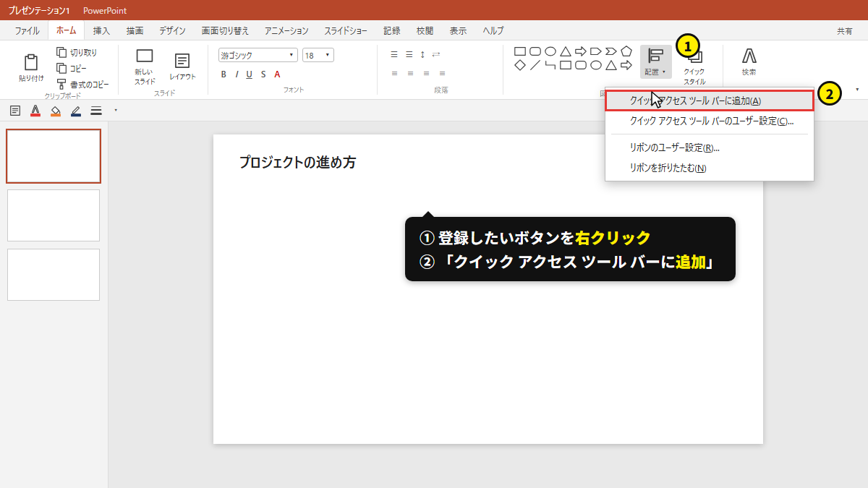The width and height of the screenshot is (868, 488).
Task: Pick the diamond shape
Action: (x=519, y=65)
